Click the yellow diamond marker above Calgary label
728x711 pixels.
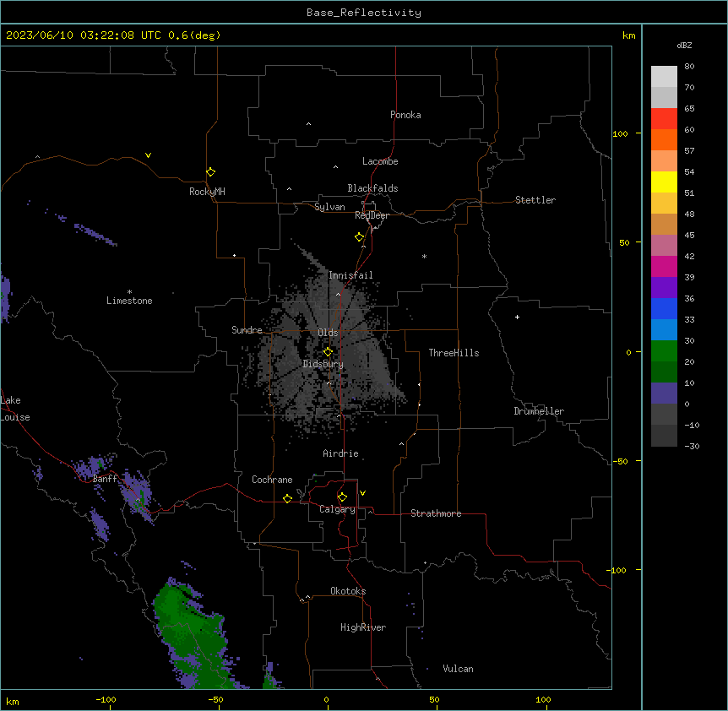coord(342,497)
